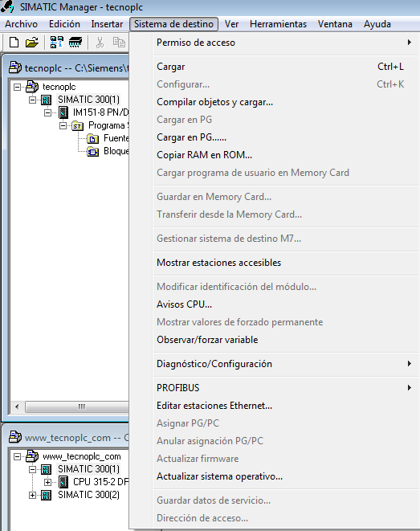420x531 pixels.
Task: Open the Insertar menu
Action: click(107, 24)
